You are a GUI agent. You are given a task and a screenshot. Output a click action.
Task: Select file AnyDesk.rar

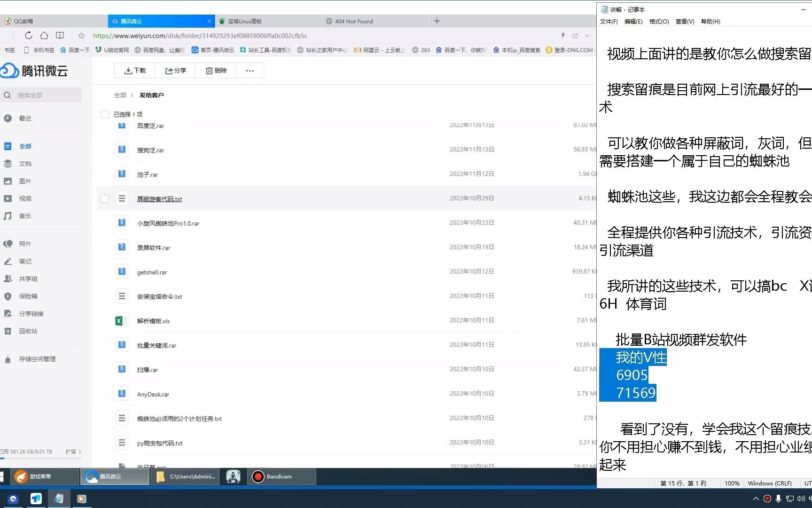153,394
